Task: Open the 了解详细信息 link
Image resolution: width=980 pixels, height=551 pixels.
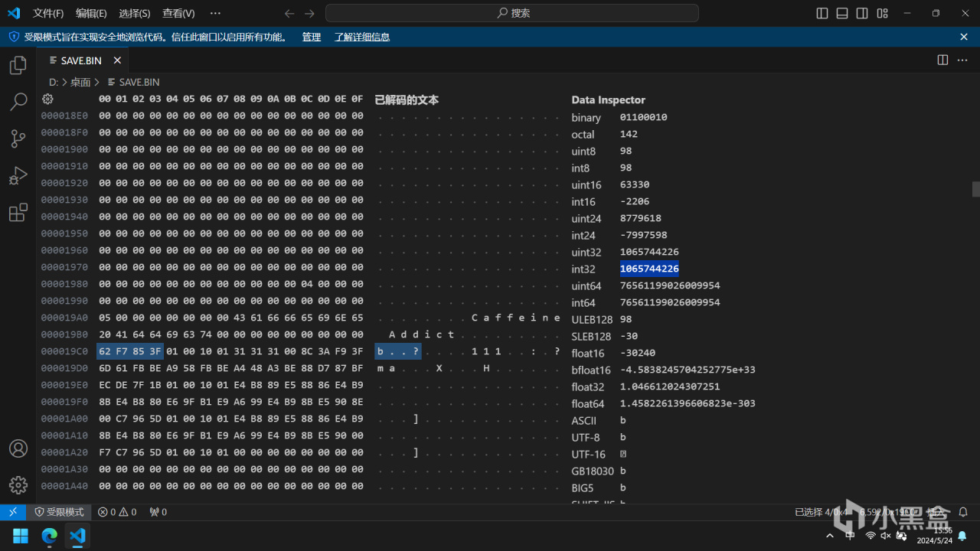Action: pyautogui.click(x=362, y=37)
